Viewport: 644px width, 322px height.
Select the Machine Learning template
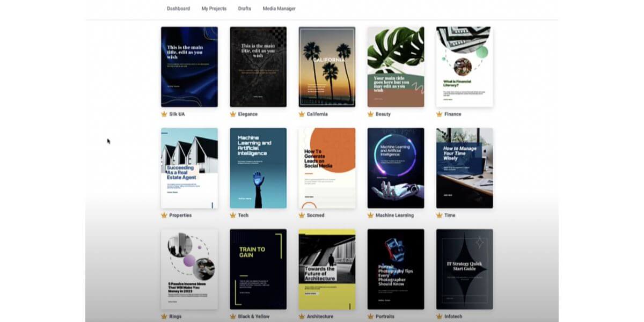click(x=396, y=167)
